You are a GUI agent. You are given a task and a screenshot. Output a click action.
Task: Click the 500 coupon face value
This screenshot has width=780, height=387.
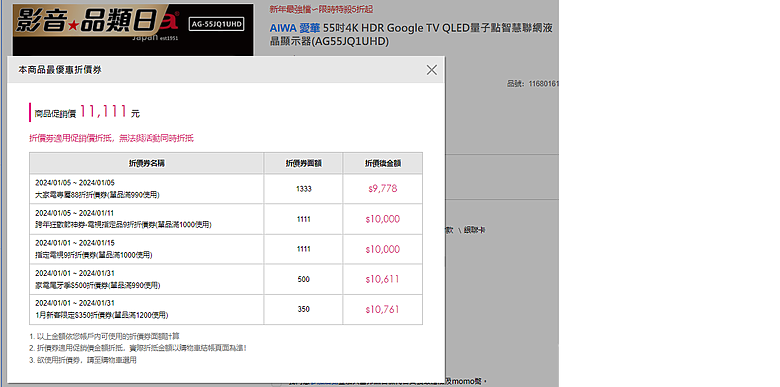pos(303,280)
